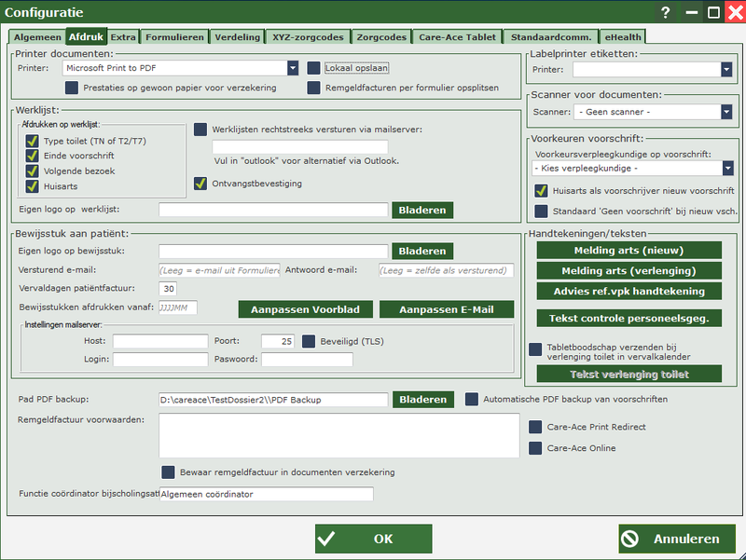Click the Vervaldagen patiëntfactuur field

pos(168,289)
